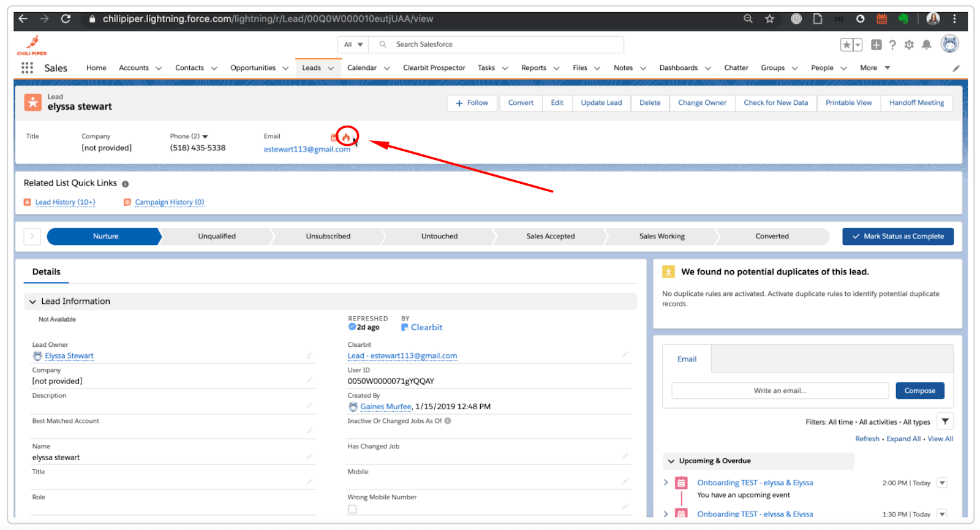
Task: Select the Email activity tab
Action: [x=687, y=359]
